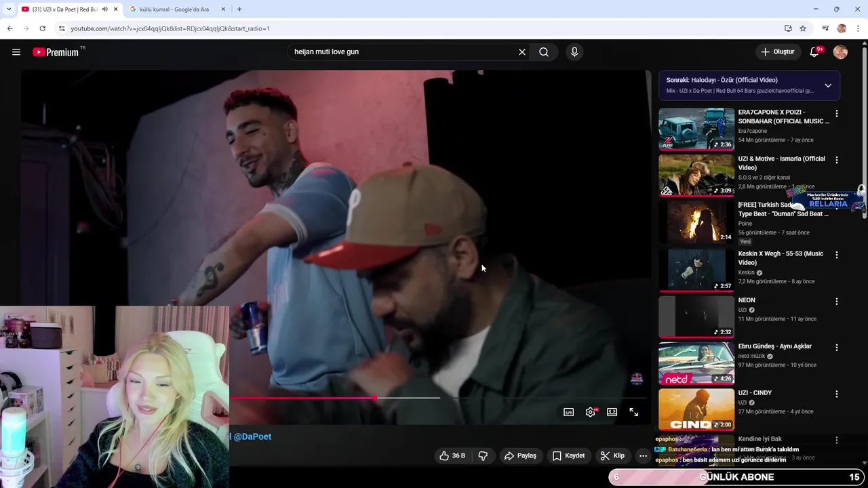Viewport: 868px width, 488px height.
Task: Open options menu for NEON video
Action: (837, 302)
